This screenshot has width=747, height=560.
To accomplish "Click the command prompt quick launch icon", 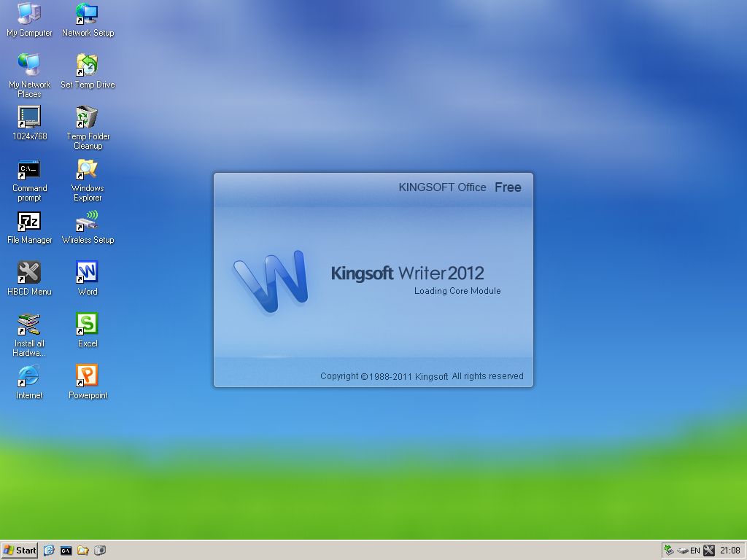I will pyautogui.click(x=66, y=551).
